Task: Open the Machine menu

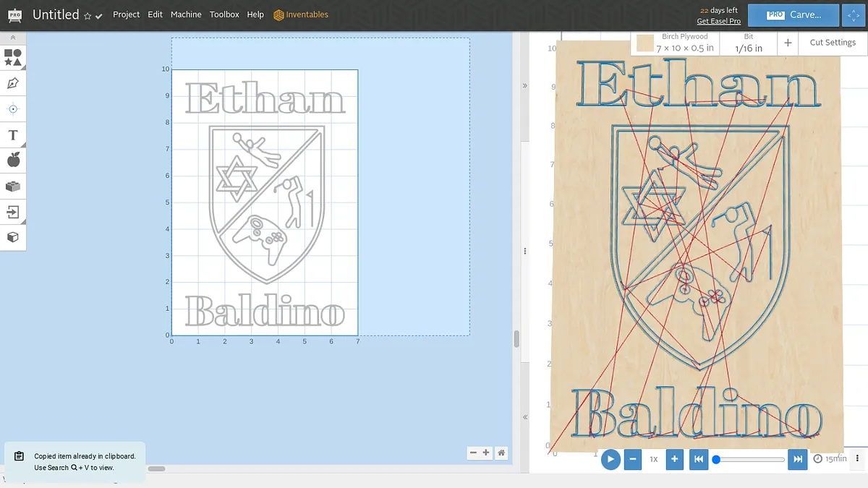Action: click(x=186, y=14)
